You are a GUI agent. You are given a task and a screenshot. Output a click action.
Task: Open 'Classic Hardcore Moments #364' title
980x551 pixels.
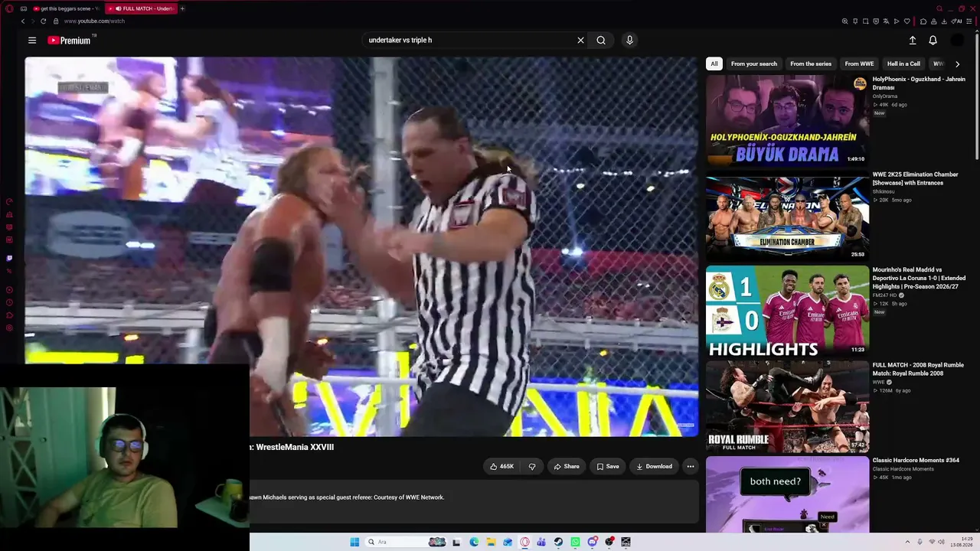pos(916,460)
